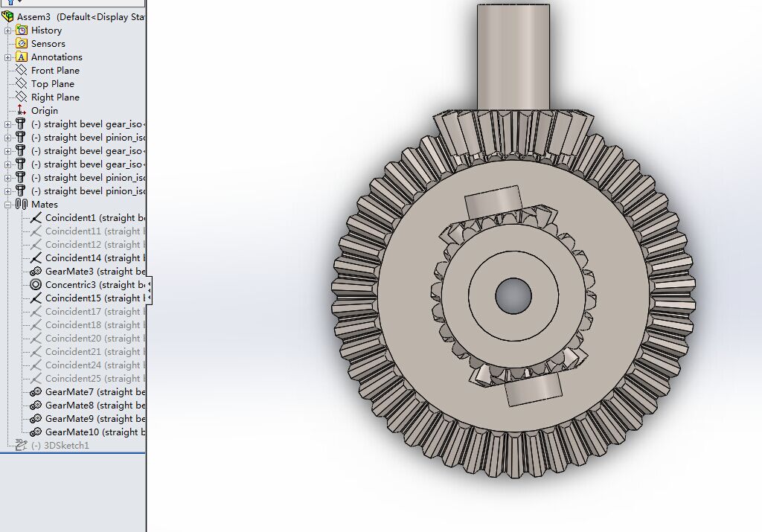Expand the History node

click(7, 31)
